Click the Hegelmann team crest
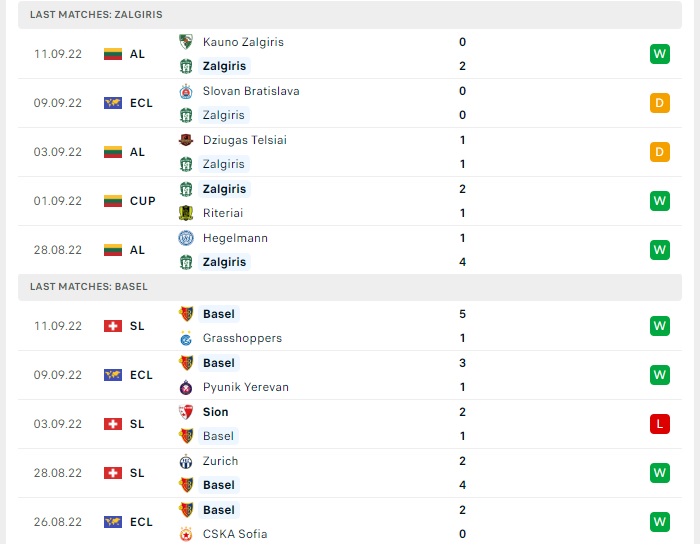 pyautogui.click(x=186, y=238)
